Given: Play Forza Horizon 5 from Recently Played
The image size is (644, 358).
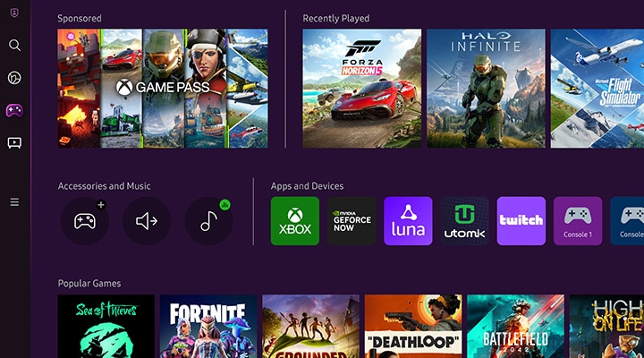Looking at the screenshot, I should click(361, 88).
